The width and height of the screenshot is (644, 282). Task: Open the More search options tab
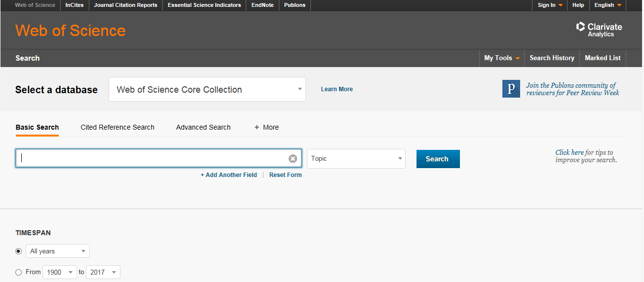[x=266, y=127]
